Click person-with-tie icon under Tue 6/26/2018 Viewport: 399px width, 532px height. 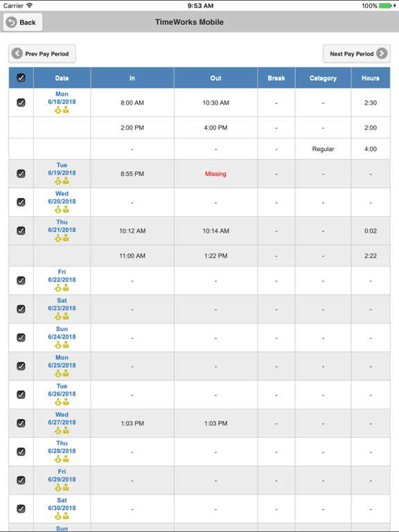pos(66,402)
